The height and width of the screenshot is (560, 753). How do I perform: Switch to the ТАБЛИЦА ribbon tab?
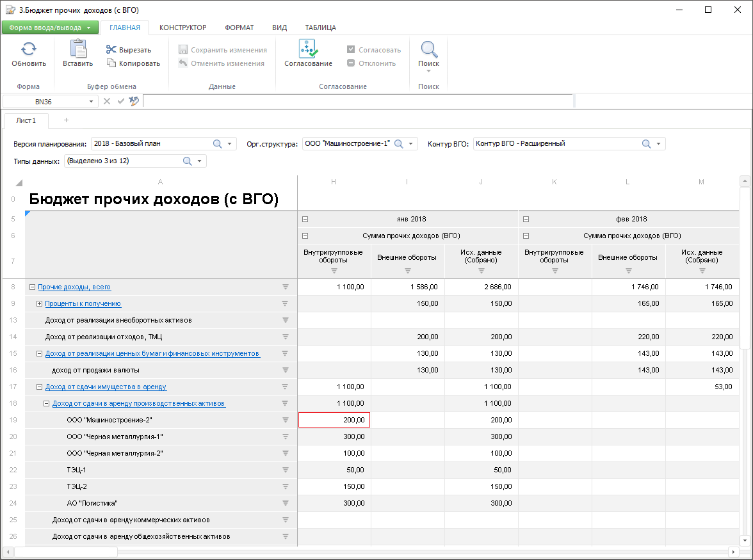pos(320,28)
